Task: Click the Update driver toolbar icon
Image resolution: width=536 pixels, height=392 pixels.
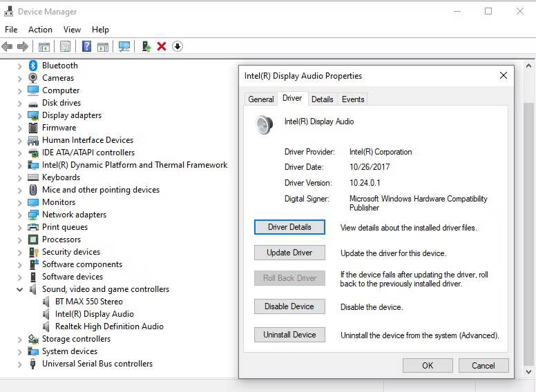Action: tap(146, 46)
